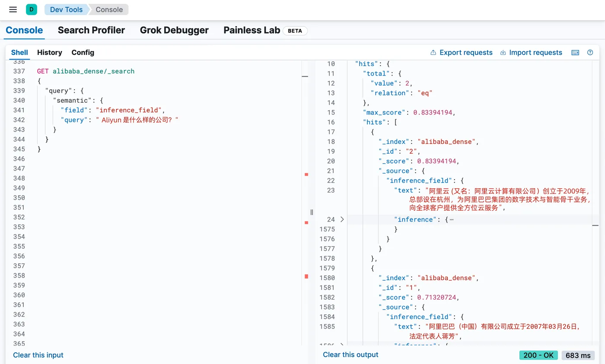Image resolution: width=605 pixels, height=364 pixels.
Task: Click the Console breadcrumb
Action: coord(109,9)
